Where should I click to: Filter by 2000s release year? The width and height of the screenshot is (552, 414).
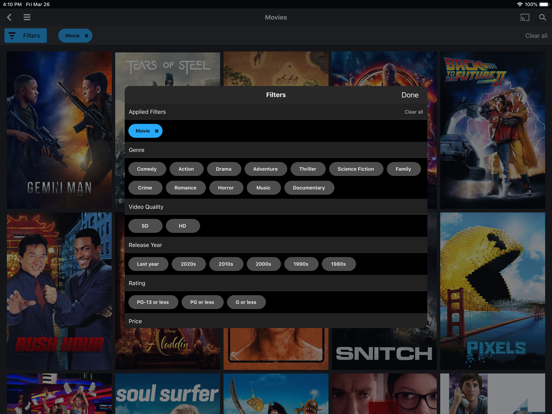[263, 264]
